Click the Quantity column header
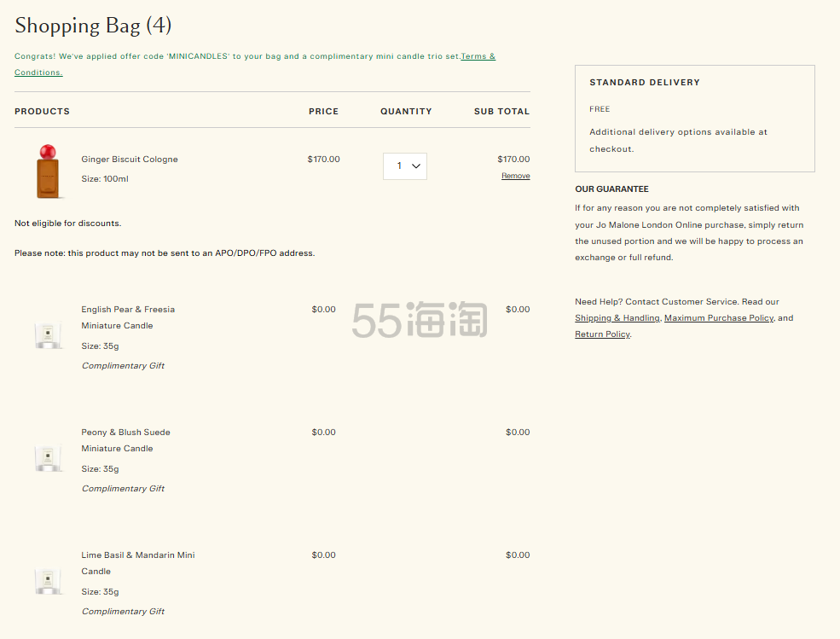Screen dimensions: 840x639 tap(406, 112)
